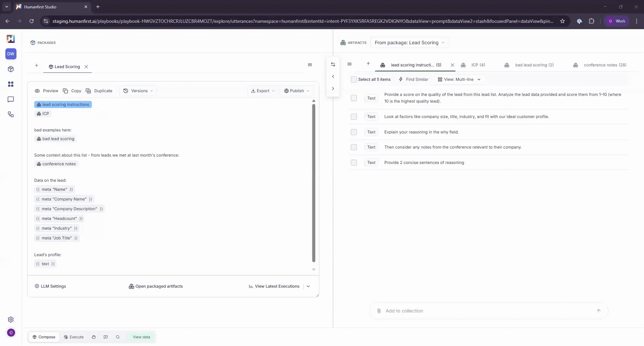Check the box beside 'Explain your reasoning' text

click(x=354, y=132)
